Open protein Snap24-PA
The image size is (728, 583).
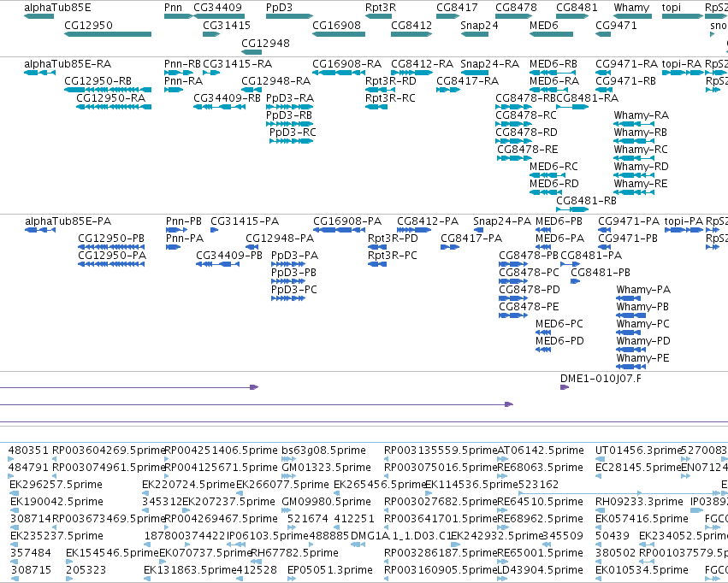point(502,221)
